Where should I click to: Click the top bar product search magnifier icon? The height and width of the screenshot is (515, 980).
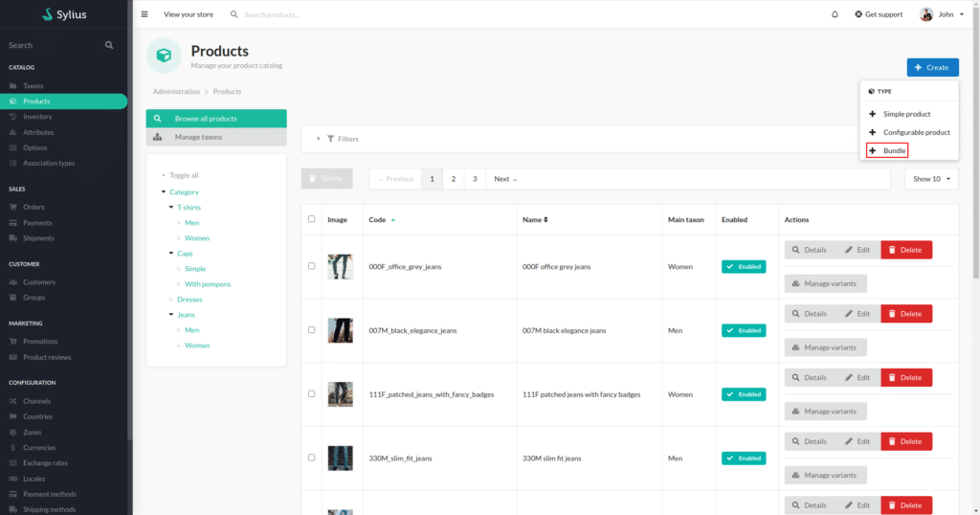click(234, 14)
